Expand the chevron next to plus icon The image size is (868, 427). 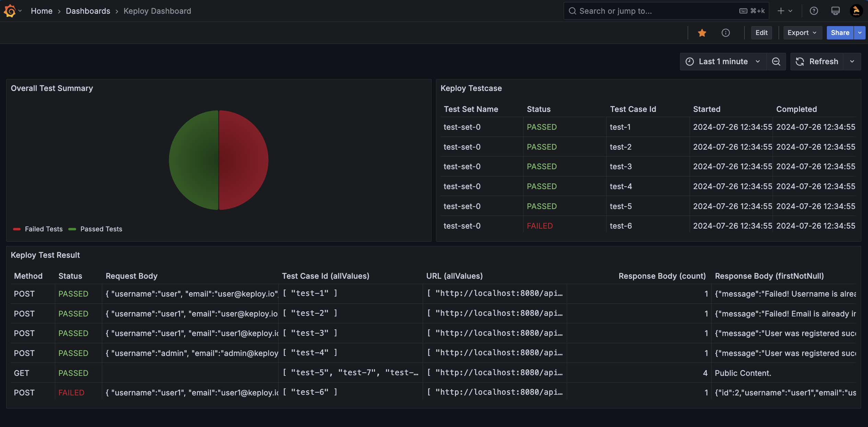[x=790, y=11]
